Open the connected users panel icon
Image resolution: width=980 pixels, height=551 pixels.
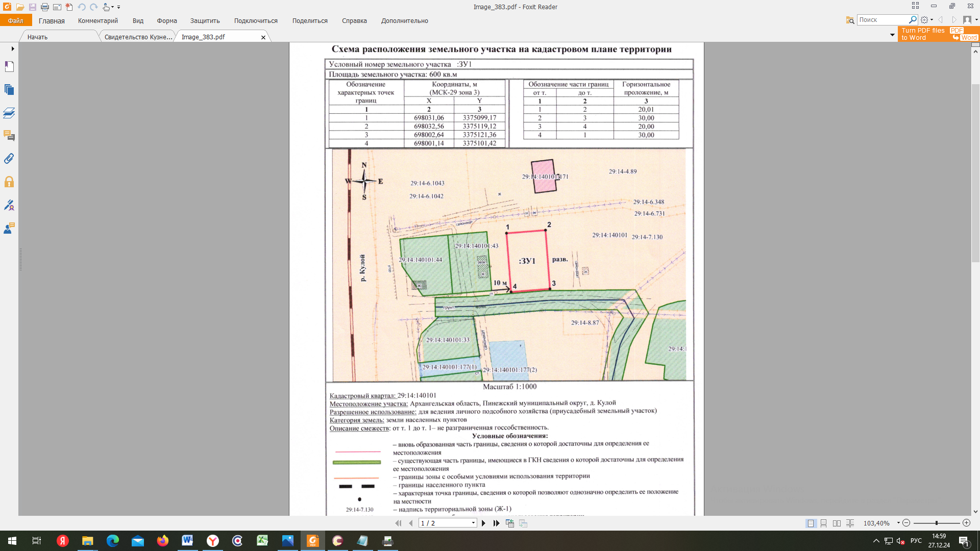click(9, 228)
